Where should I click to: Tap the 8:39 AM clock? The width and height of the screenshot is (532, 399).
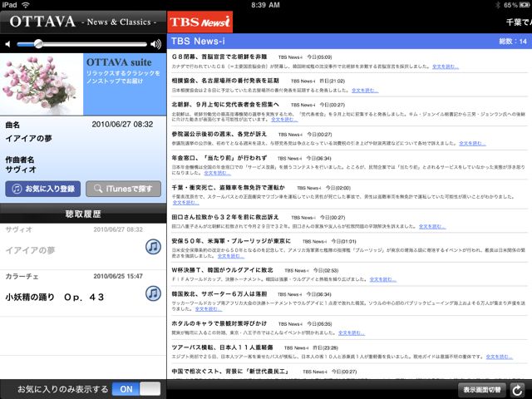[265, 5]
